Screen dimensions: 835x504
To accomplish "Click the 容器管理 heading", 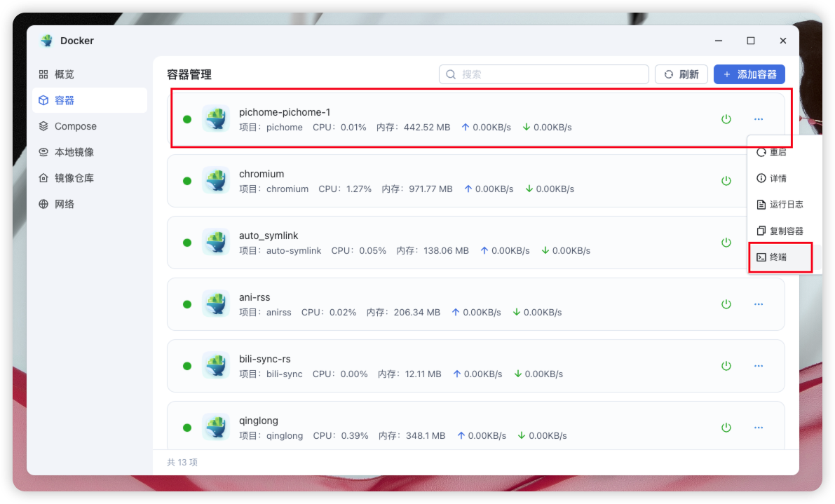I will [189, 74].
